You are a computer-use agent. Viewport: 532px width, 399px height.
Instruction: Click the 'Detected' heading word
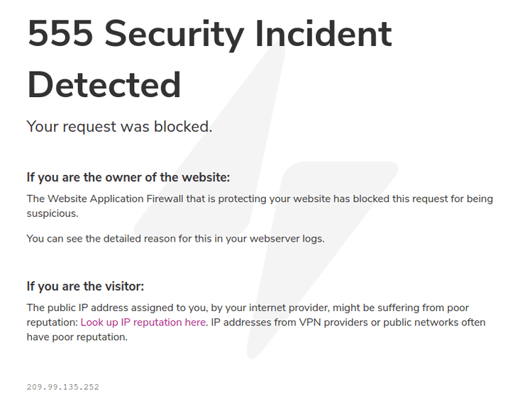pos(104,85)
